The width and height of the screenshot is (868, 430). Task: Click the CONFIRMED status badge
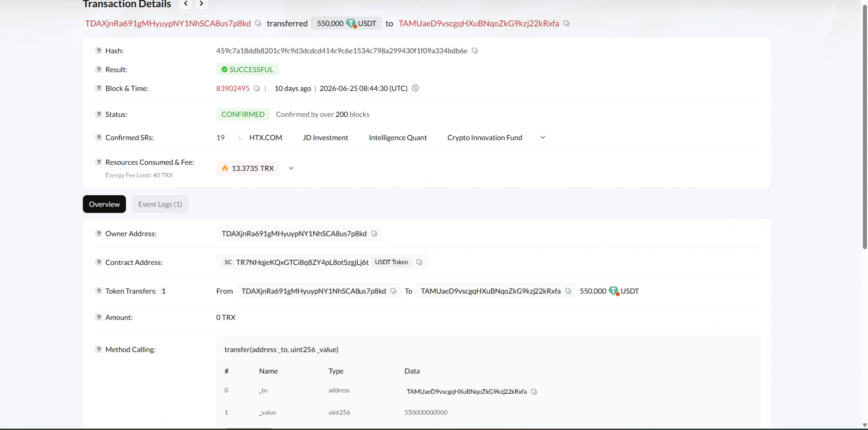(x=243, y=114)
